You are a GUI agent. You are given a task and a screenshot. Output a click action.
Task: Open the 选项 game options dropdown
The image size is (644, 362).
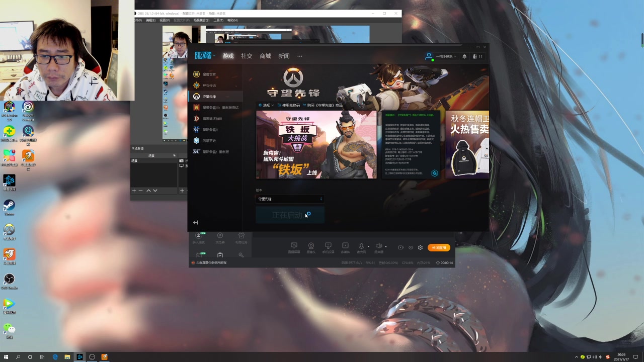pyautogui.click(x=266, y=106)
